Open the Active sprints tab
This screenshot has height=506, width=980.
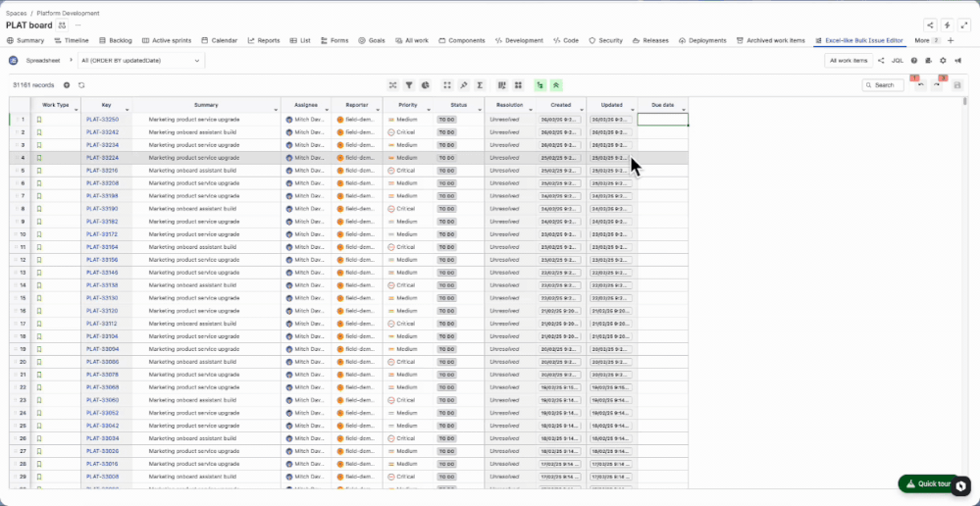pos(167,40)
